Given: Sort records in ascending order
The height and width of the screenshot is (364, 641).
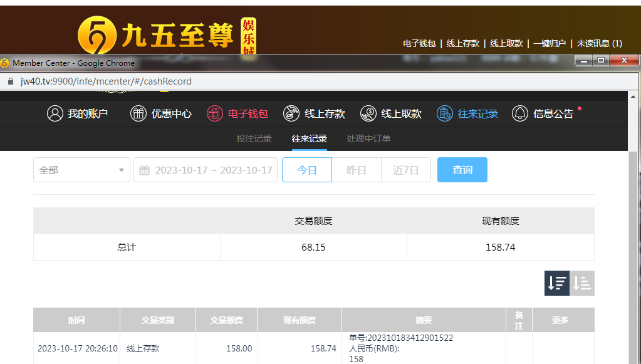Looking at the screenshot, I should [582, 283].
